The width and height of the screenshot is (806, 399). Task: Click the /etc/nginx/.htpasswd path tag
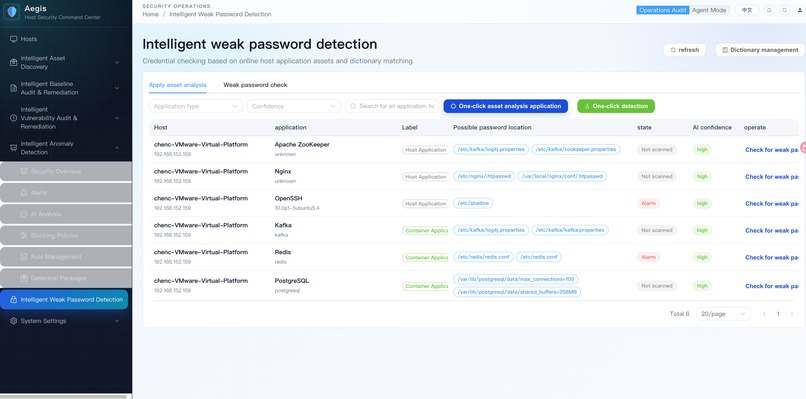pos(483,176)
